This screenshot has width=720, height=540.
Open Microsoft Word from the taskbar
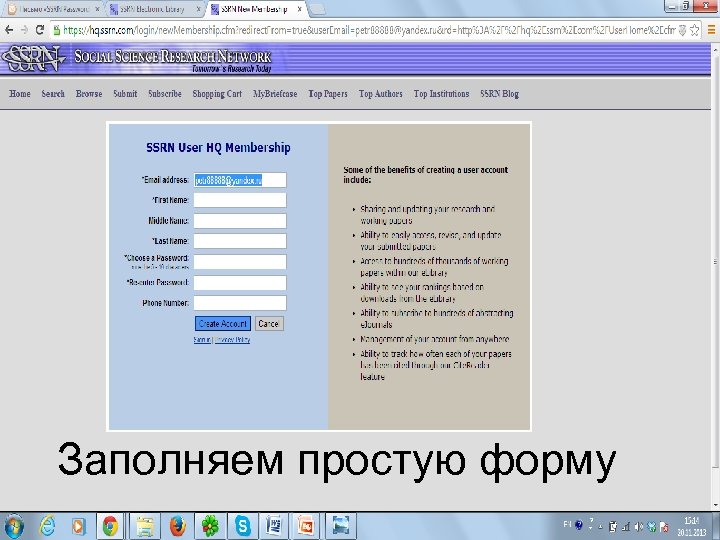pos(274,526)
